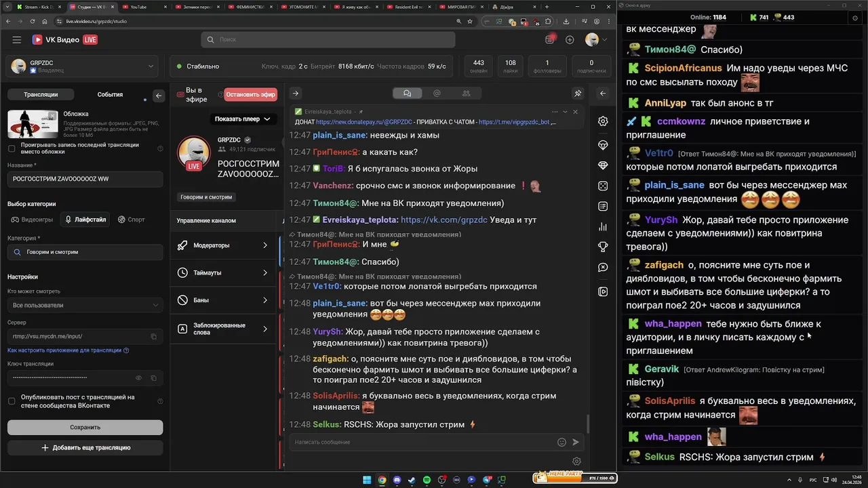Click the VK Видео search field
The height and width of the screenshot is (488, 868).
(x=328, y=39)
